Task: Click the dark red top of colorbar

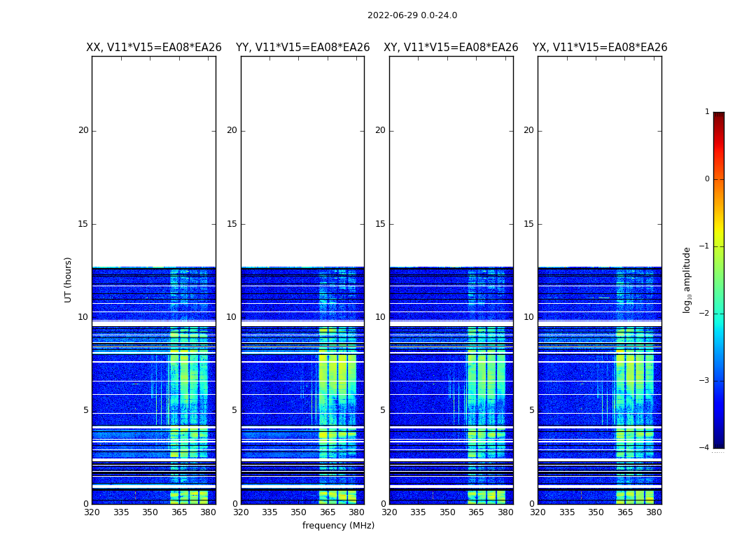Action: click(718, 115)
